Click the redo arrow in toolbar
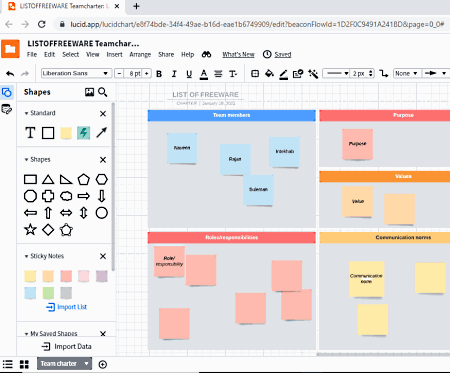This screenshot has width=450, height=373. click(x=25, y=73)
